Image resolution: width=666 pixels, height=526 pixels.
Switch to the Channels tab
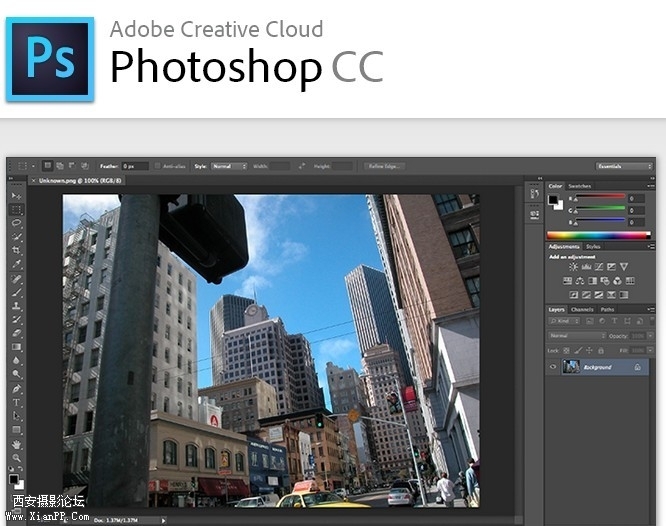click(x=583, y=310)
